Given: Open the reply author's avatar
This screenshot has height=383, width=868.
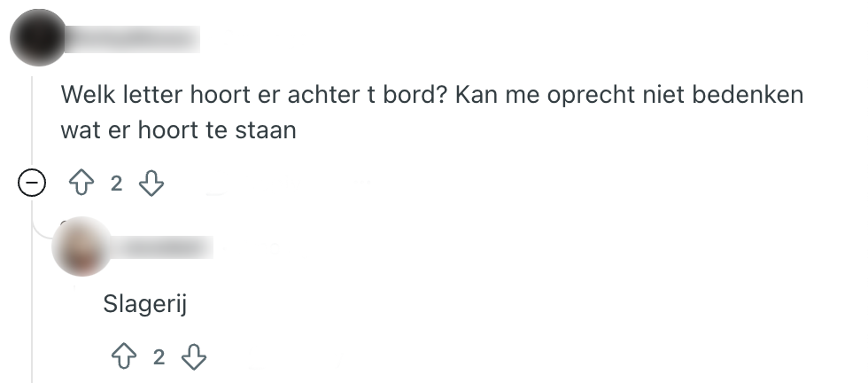Looking at the screenshot, I should (x=82, y=246).
